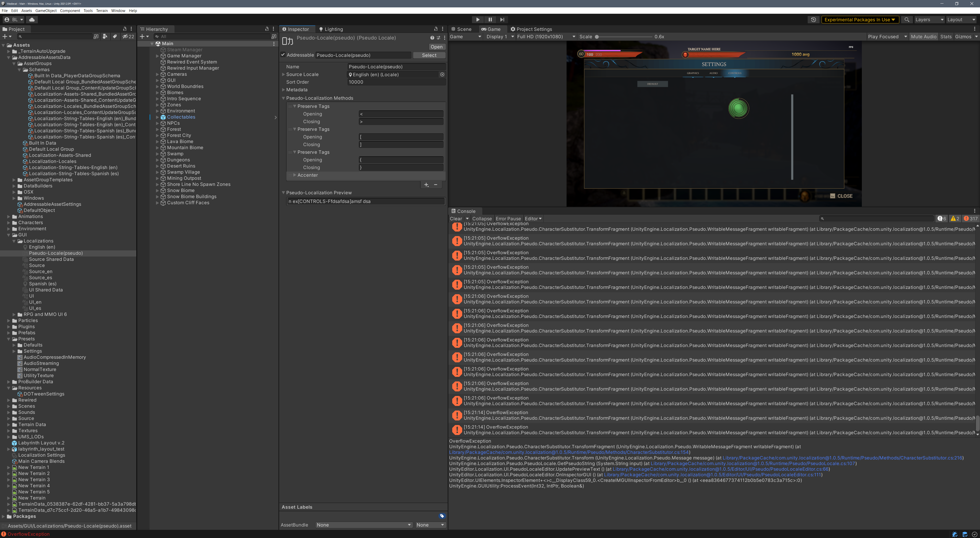Open the GameObject menu
Image resolution: width=980 pixels, height=538 pixels.
(x=46, y=11)
